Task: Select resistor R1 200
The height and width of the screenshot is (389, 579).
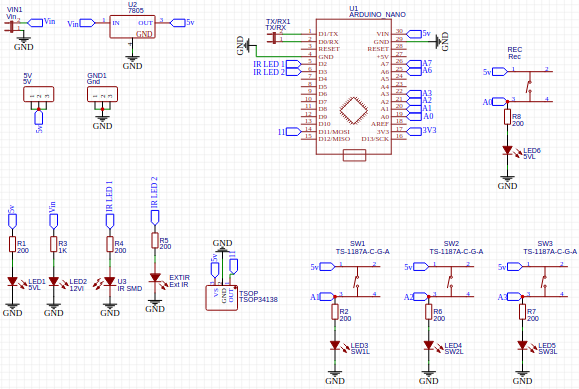Action: [x=13, y=245]
